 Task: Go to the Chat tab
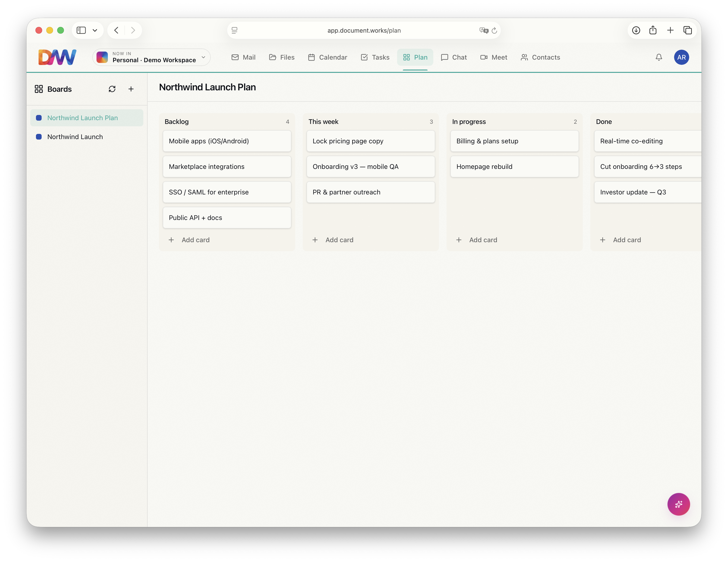click(454, 57)
